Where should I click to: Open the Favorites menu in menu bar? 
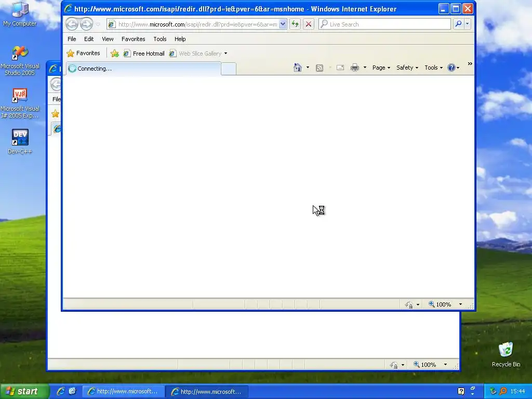pos(134,39)
